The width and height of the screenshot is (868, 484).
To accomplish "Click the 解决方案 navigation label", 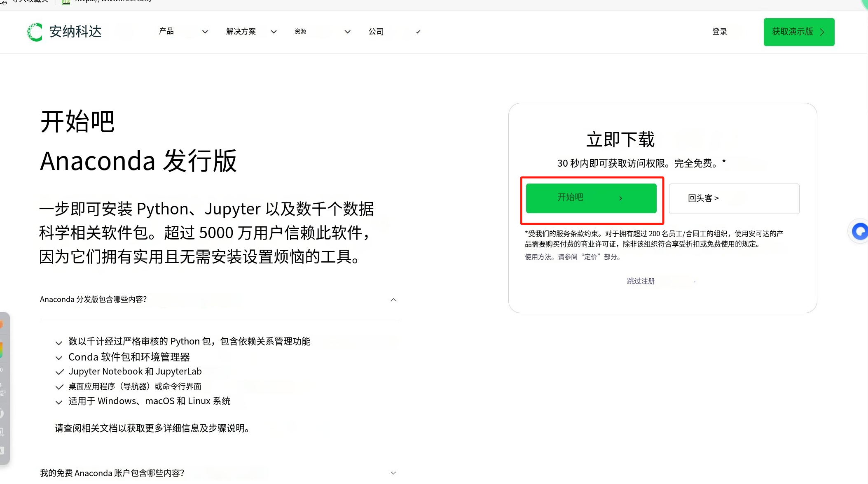I will 241,32.
